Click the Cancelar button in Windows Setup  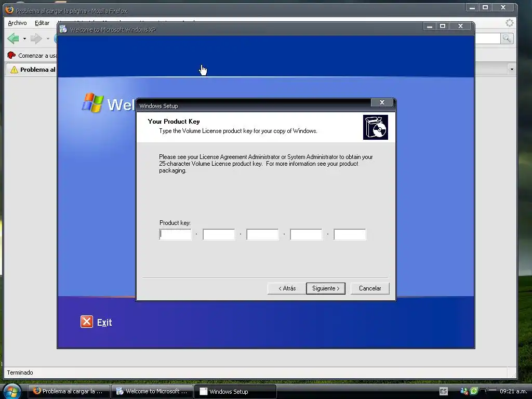370,288
